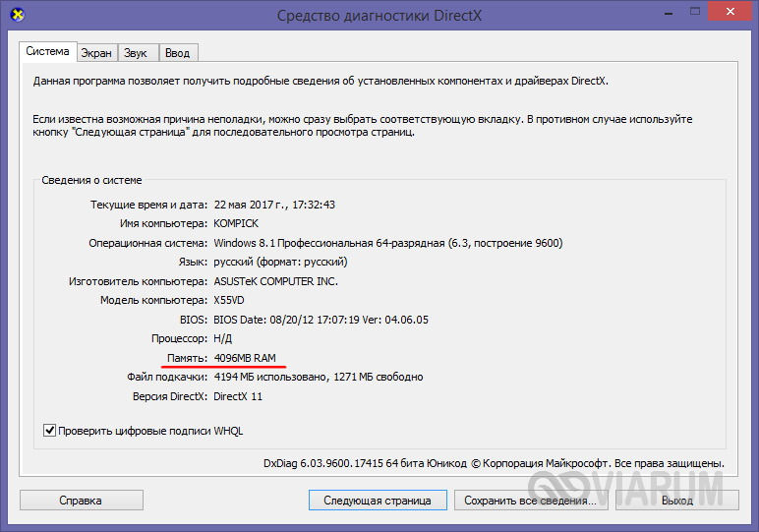759x532 pixels.
Task: Click processor value Н/Д
Action: (x=222, y=338)
